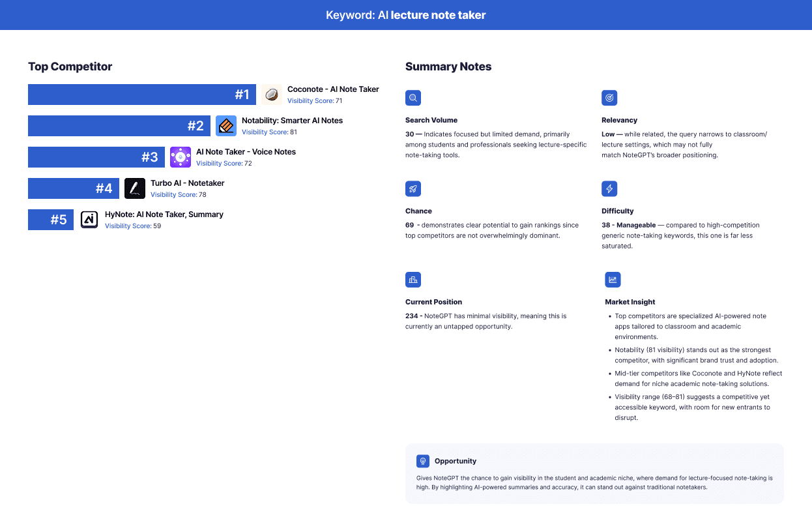Click the Search Volume label
Viewport: 812px width, 532px height.
coord(431,120)
